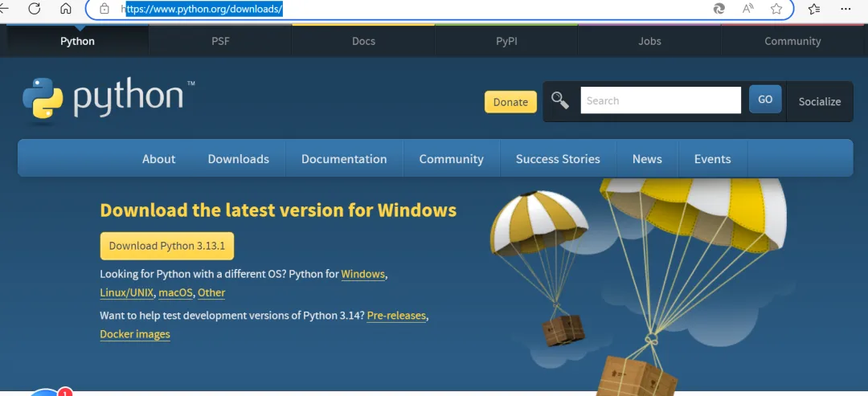Image resolution: width=868 pixels, height=396 pixels.
Task: Add page to favorites with star icon
Action: point(776,9)
